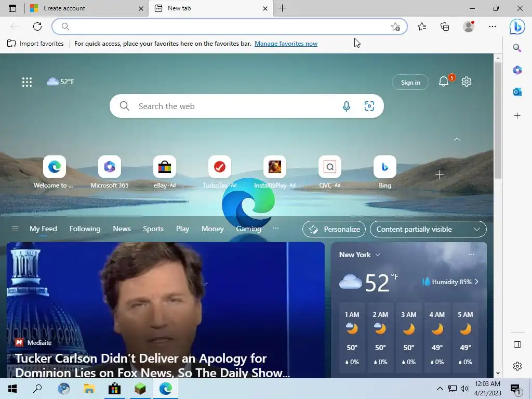The height and width of the screenshot is (399, 532).
Task: Collapse the quick links chevron
Action: (457, 139)
